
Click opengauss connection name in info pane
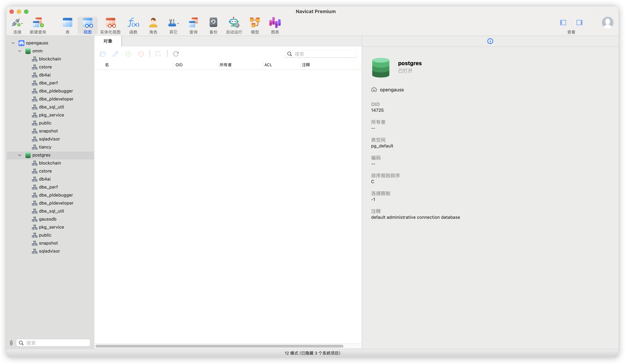[x=392, y=90]
